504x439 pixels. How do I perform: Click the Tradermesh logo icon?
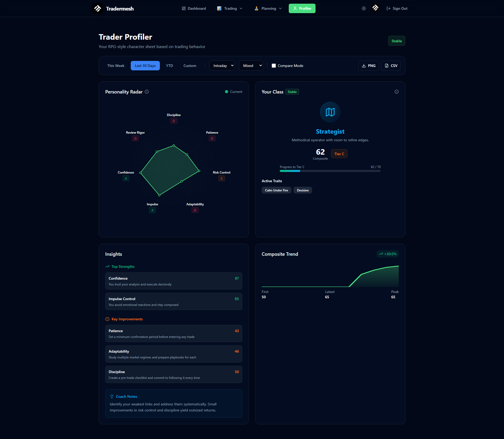pos(98,8)
